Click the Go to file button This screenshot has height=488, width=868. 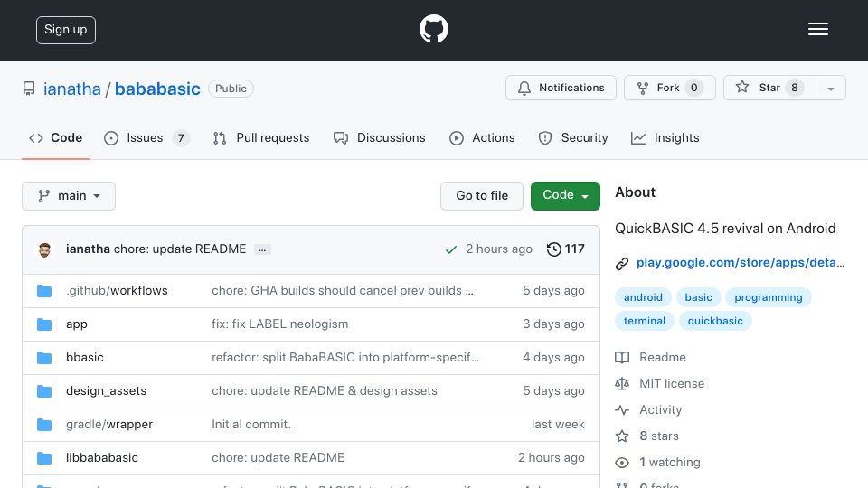coord(482,196)
